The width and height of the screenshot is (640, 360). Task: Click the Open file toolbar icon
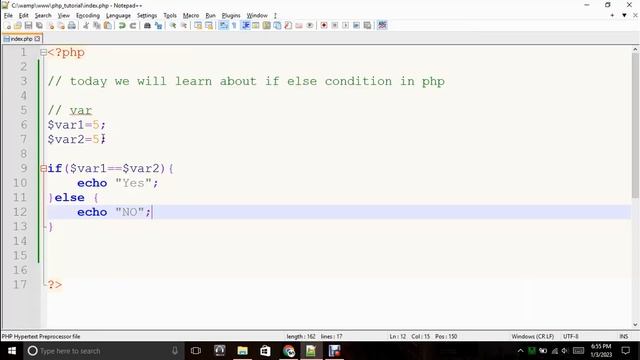pos(18,26)
